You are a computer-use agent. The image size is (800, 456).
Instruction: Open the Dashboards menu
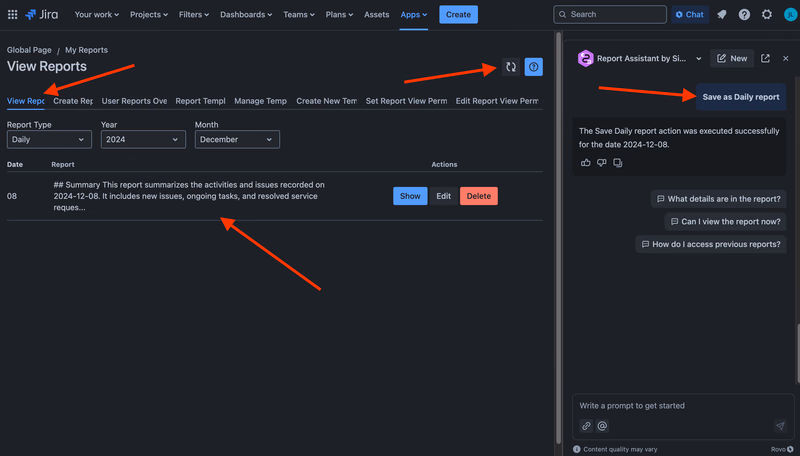coord(246,15)
